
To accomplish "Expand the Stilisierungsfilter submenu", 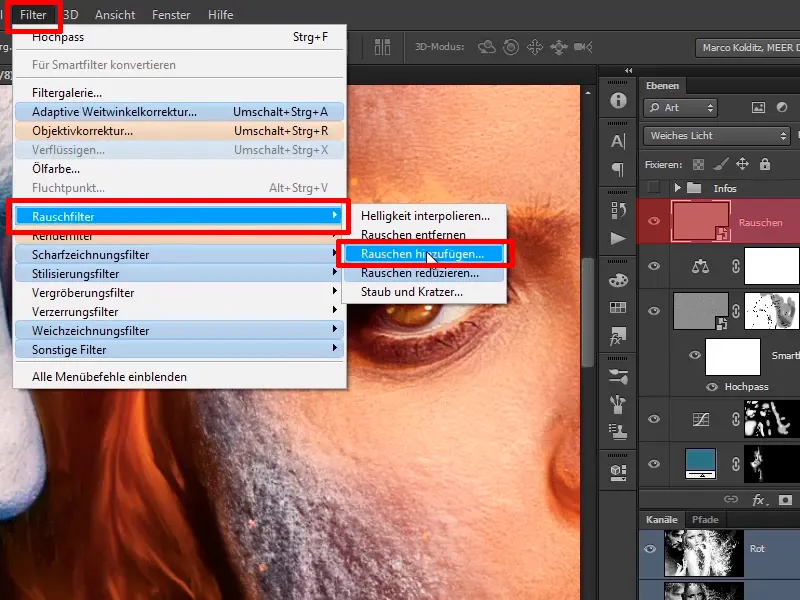I will [x=179, y=273].
